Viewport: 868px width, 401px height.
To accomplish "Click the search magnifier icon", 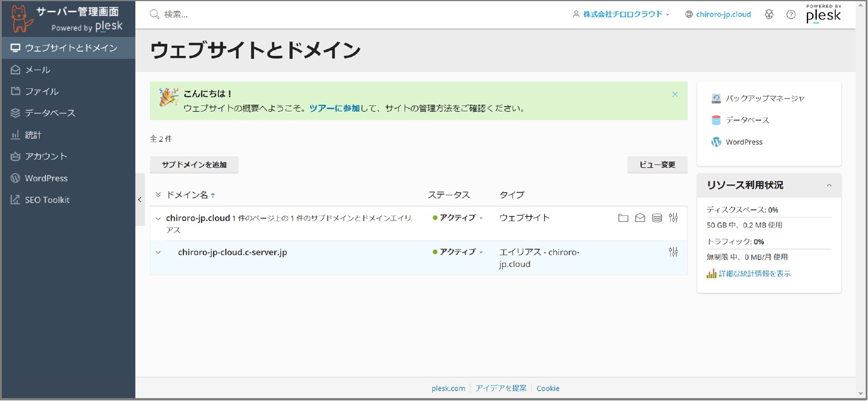I will point(154,14).
